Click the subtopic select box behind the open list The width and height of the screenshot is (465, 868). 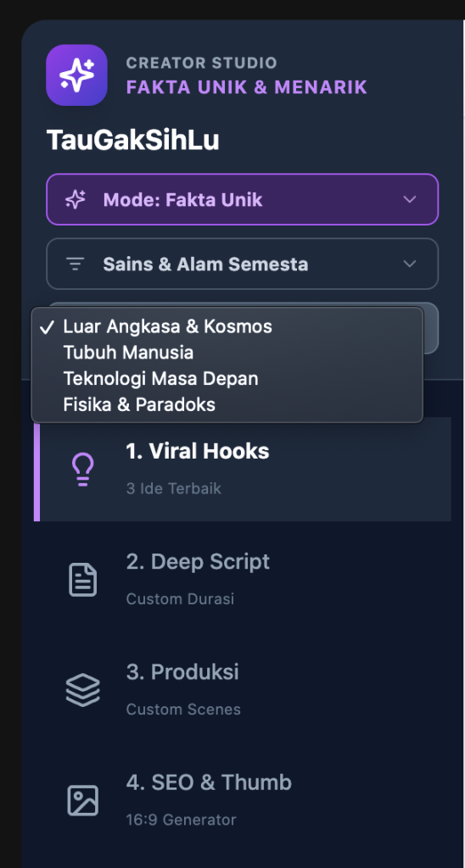click(x=431, y=328)
